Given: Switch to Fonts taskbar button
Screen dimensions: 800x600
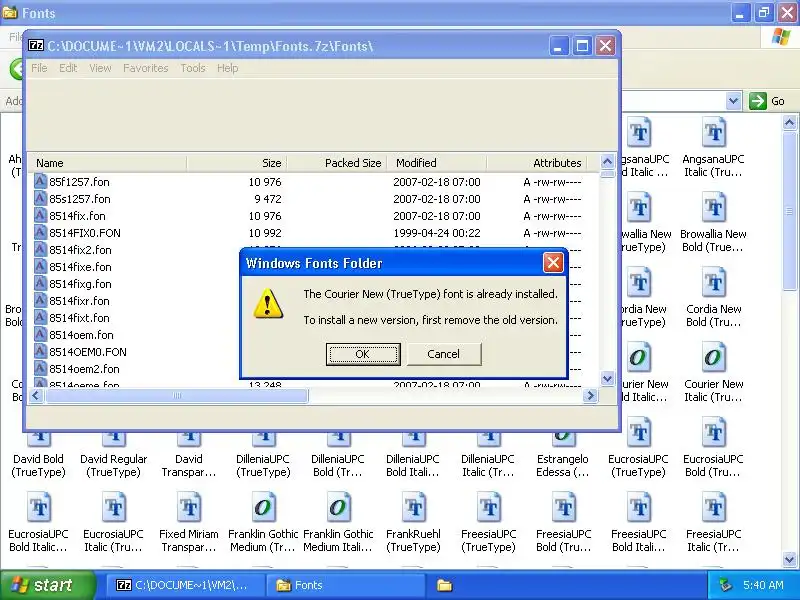Looking at the screenshot, I should pos(347,585).
